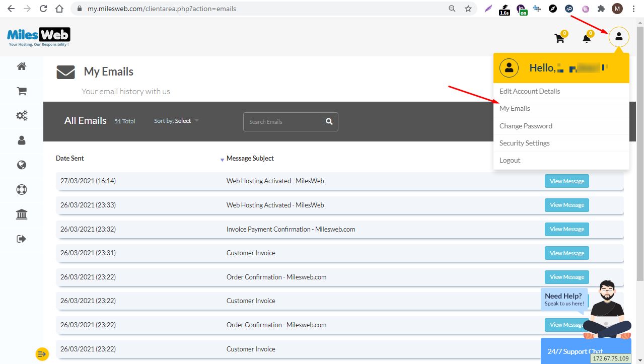Click the Date Sent column header
Image resolution: width=644 pixels, height=364 pixels.
(69, 158)
